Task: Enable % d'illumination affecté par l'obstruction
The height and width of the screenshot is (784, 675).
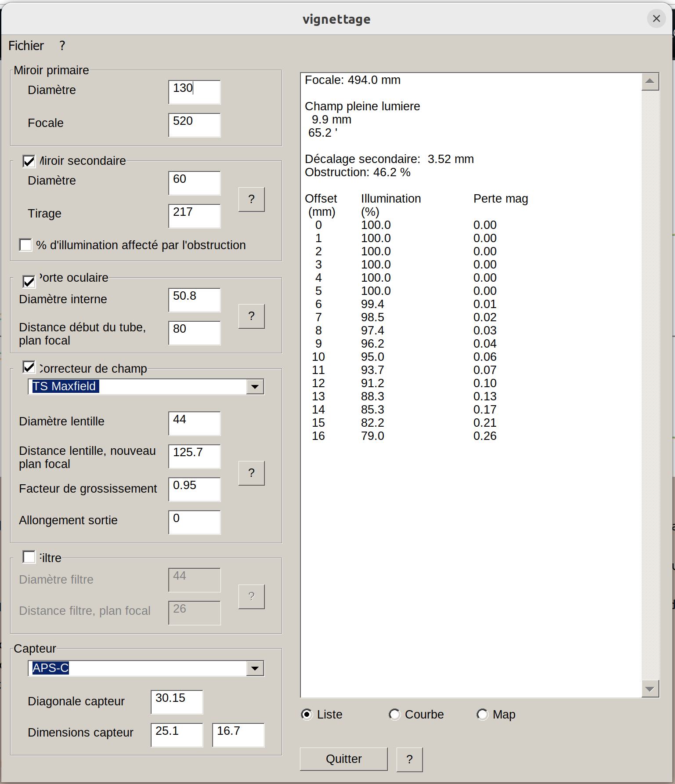Action: pos(25,245)
